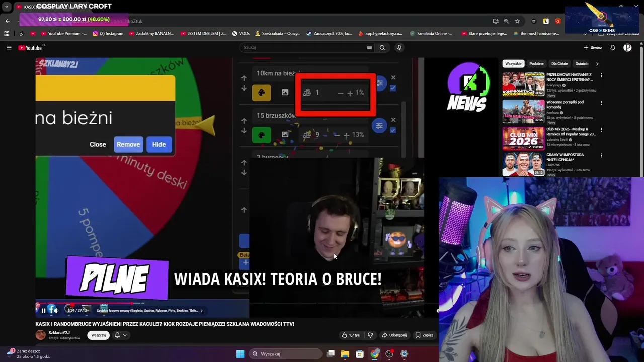Open the Chrome apps grid shortcut

[x=7, y=34]
